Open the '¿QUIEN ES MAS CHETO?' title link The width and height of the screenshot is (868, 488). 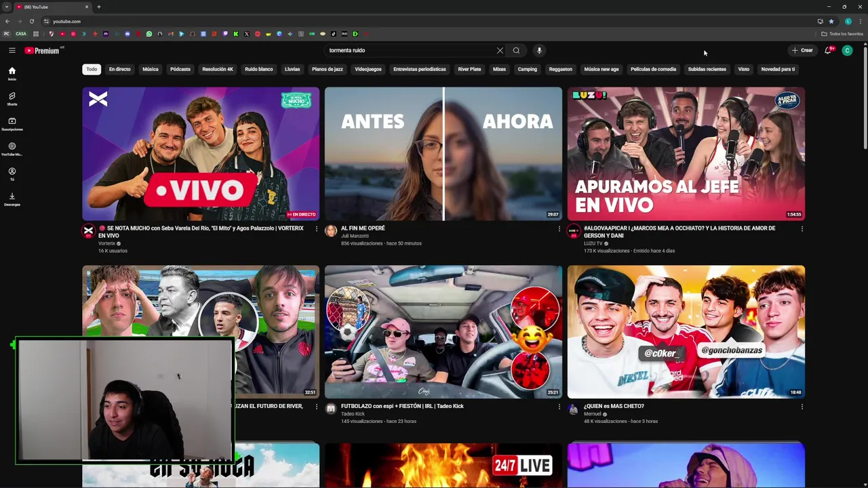614,406
